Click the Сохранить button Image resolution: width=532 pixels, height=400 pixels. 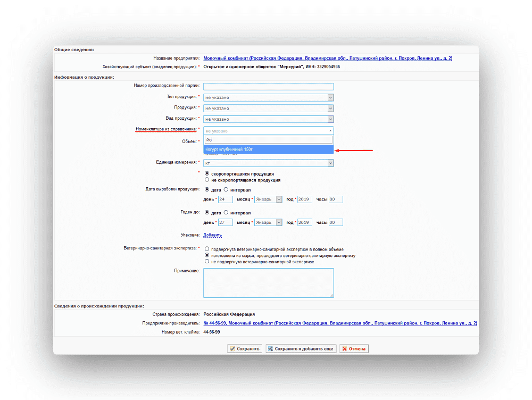pyautogui.click(x=245, y=348)
